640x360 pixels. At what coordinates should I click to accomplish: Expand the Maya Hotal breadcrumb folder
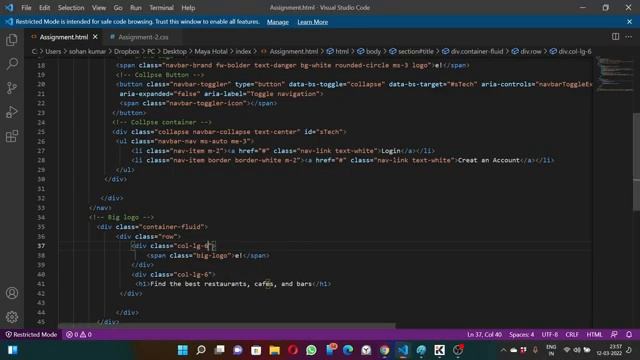point(211,51)
